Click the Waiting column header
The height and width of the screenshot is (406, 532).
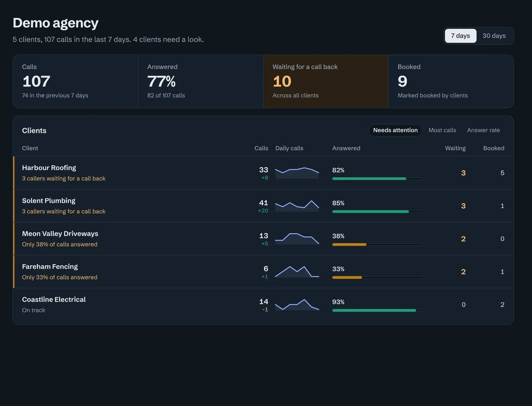[x=455, y=148]
